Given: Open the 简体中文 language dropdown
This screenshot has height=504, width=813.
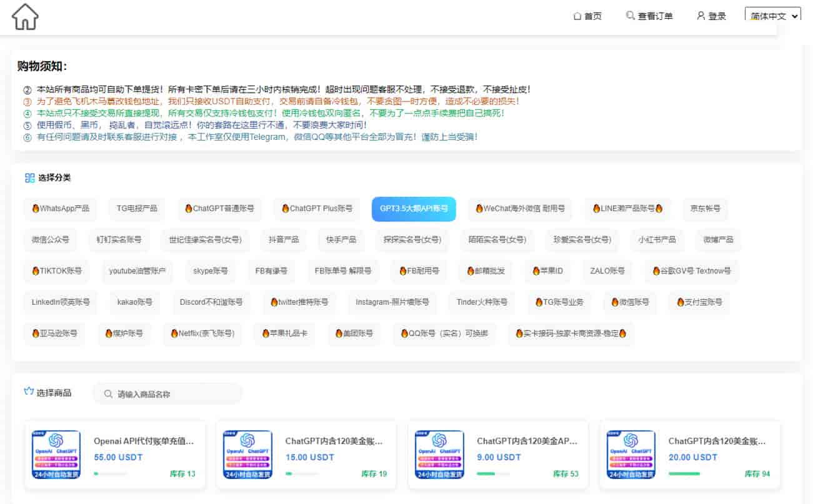Looking at the screenshot, I should click(772, 16).
